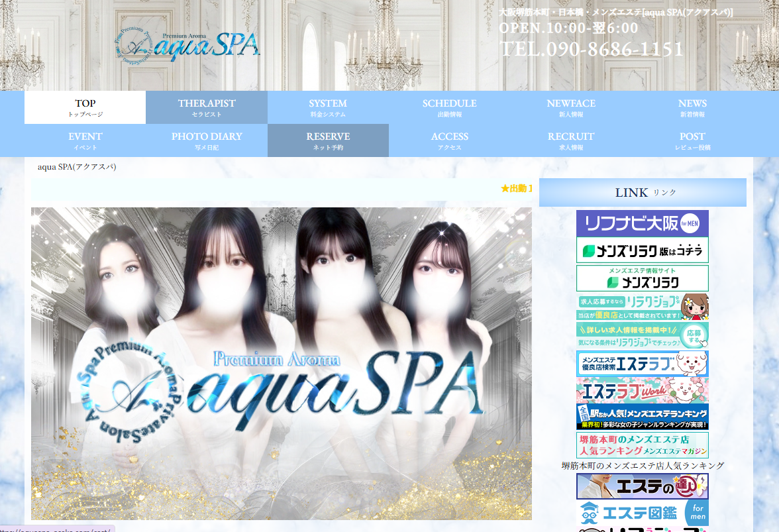Click the メンズリラク版はコチラ banner
This screenshot has width=779, height=532.
coord(643,250)
